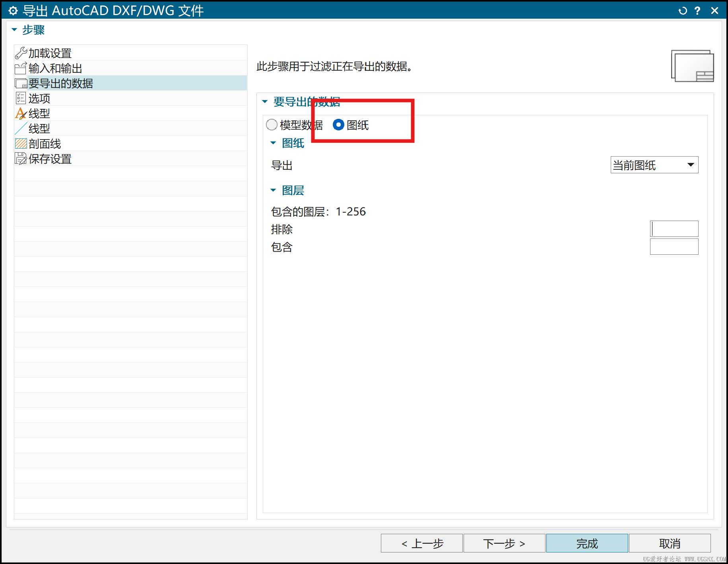This screenshot has width=728, height=564.
Task: Close the DXF/DWG export dialog
Action: (x=714, y=11)
